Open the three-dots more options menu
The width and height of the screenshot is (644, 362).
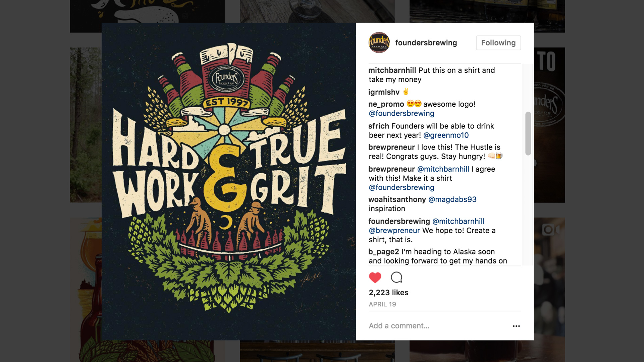[x=516, y=326]
